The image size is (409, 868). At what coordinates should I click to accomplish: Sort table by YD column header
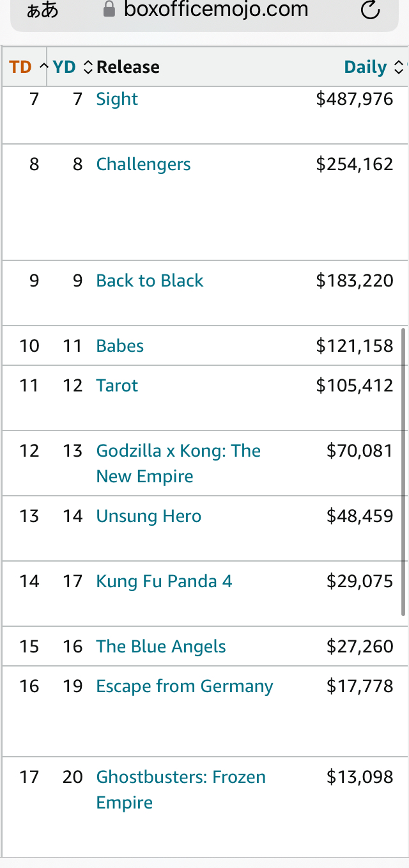point(71,67)
